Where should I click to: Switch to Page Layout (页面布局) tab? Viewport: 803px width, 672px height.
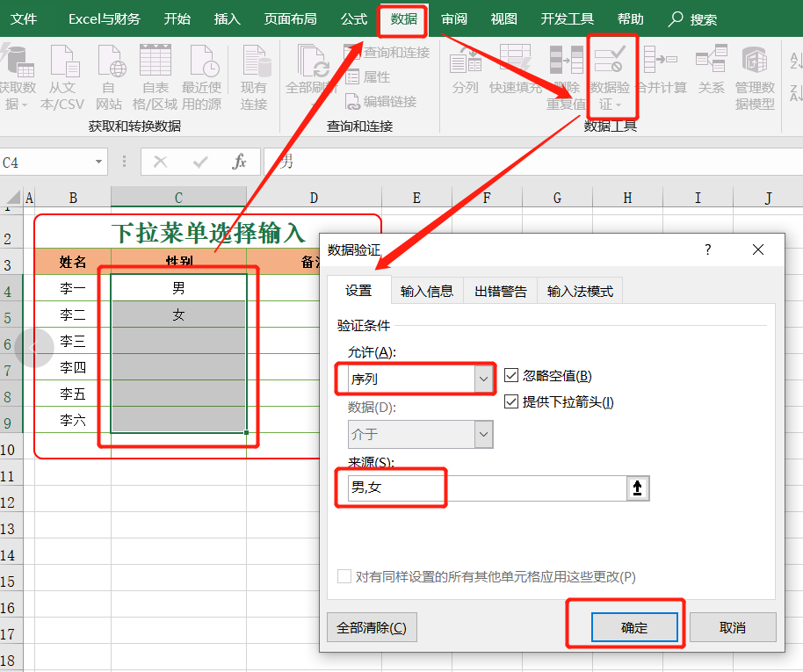point(291,19)
